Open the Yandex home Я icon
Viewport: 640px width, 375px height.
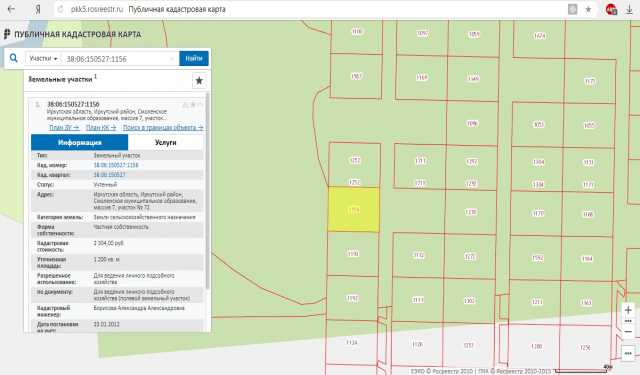coord(38,9)
